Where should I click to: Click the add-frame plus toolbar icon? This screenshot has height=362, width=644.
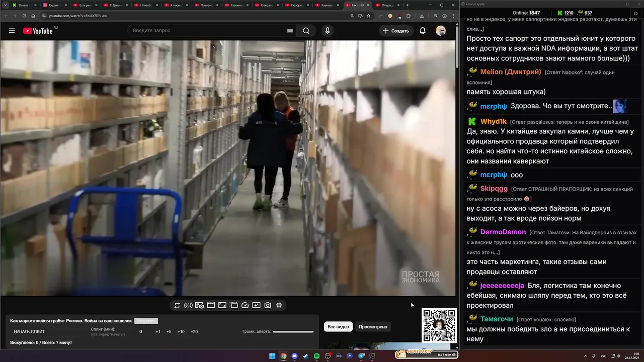point(256,305)
